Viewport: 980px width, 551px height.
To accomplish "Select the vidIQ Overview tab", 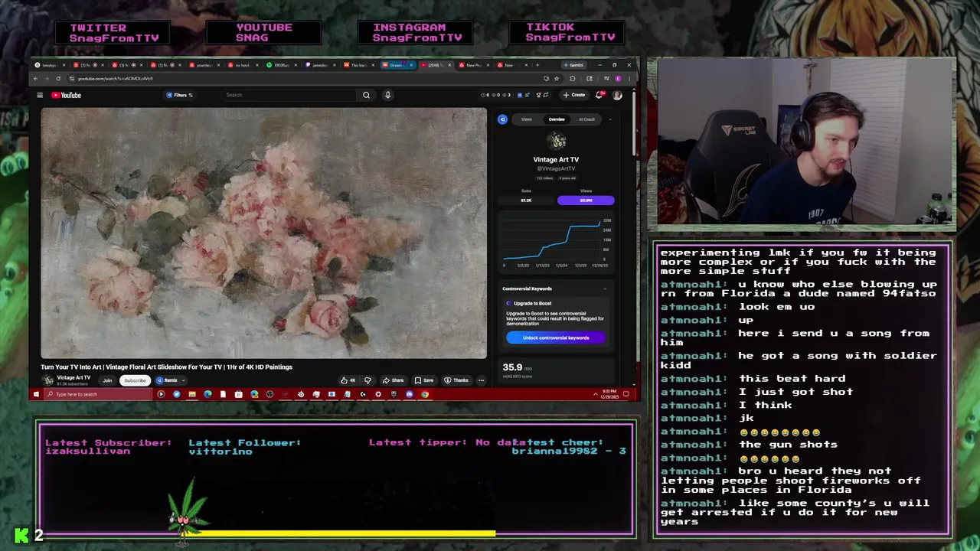I will [x=557, y=119].
